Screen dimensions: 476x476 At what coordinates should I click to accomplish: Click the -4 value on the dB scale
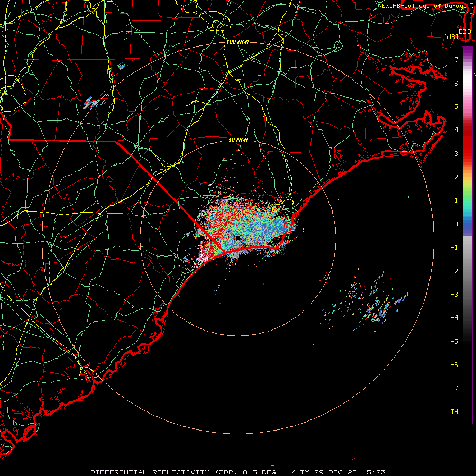[x=454, y=318]
